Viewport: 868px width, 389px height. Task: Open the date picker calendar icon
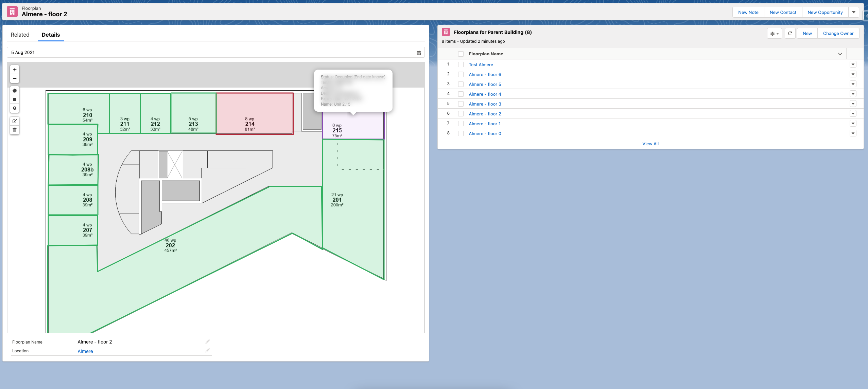click(x=419, y=53)
